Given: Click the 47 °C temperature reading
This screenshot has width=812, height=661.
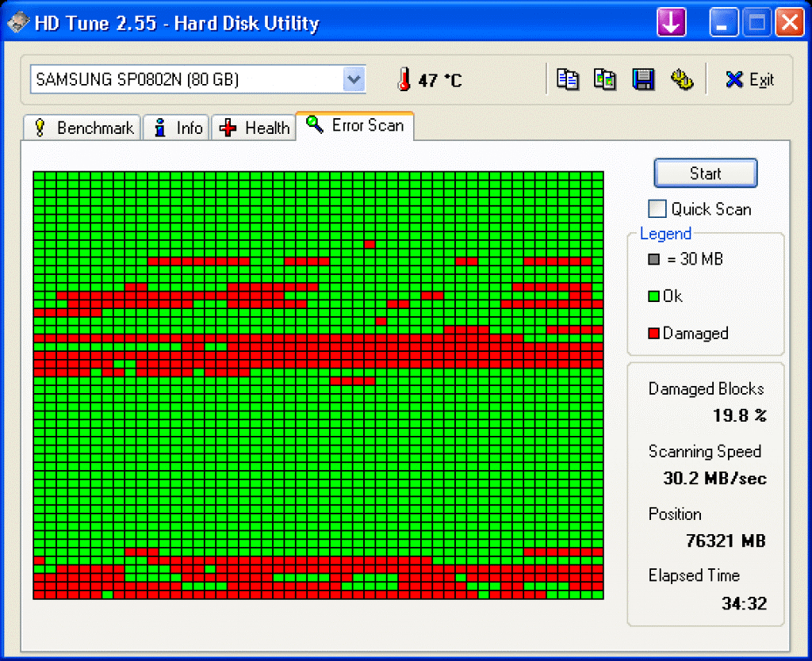Looking at the screenshot, I should click(x=440, y=80).
